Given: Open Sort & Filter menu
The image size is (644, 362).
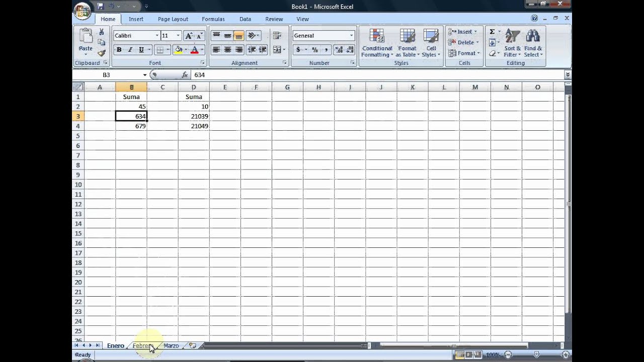Looking at the screenshot, I should pos(512,43).
